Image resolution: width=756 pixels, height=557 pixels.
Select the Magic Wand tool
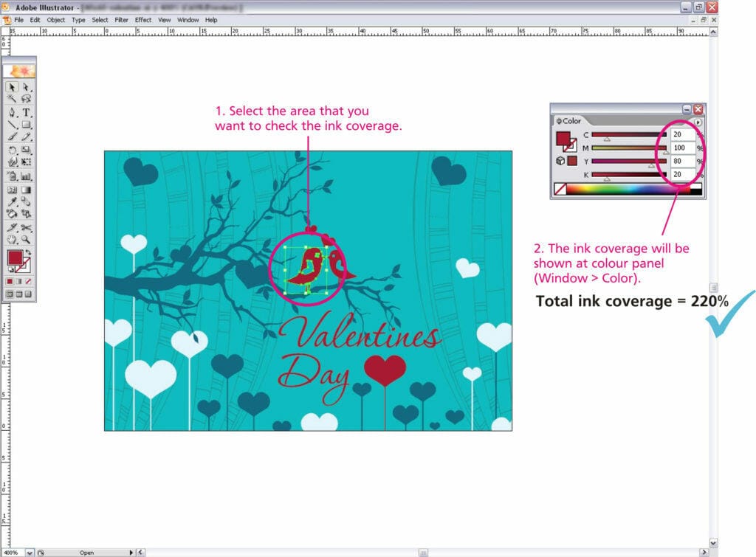[x=13, y=98]
